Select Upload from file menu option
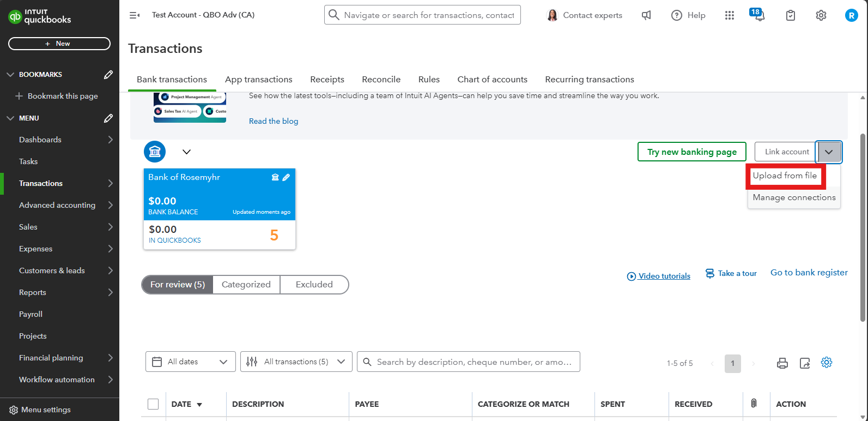Viewport: 868px width, 421px height. point(785,176)
